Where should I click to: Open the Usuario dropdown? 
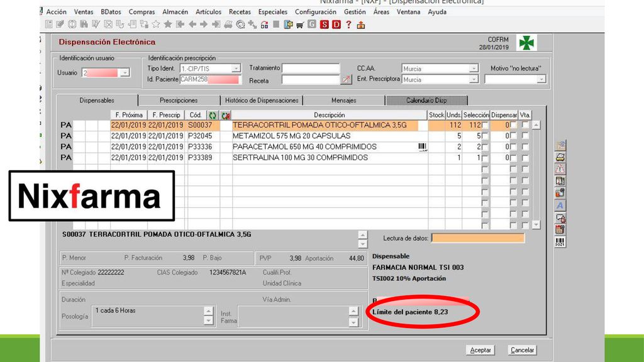click(x=125, y=73)
